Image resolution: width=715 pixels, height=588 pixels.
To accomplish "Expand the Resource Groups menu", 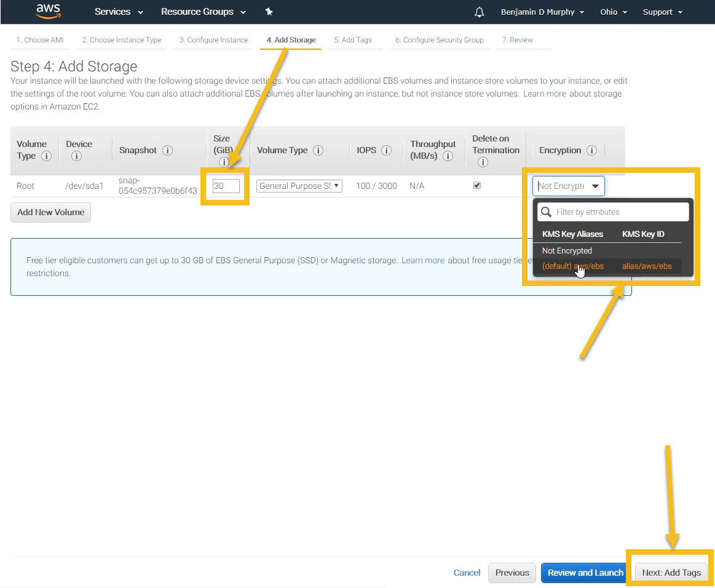I will [x=203, y=12].
